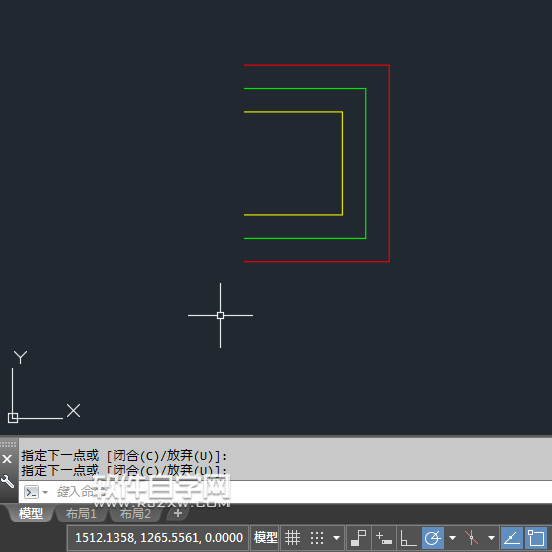Toggle ortho mode icon
Image resolution: width=552 pixels, height=552 pixels.
(408, 538)
